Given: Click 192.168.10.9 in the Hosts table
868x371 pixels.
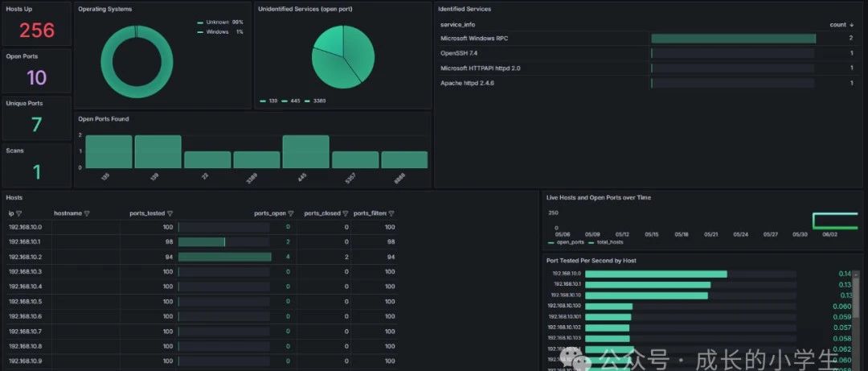Looking at the screenshot, I should (x=25, y=361).
